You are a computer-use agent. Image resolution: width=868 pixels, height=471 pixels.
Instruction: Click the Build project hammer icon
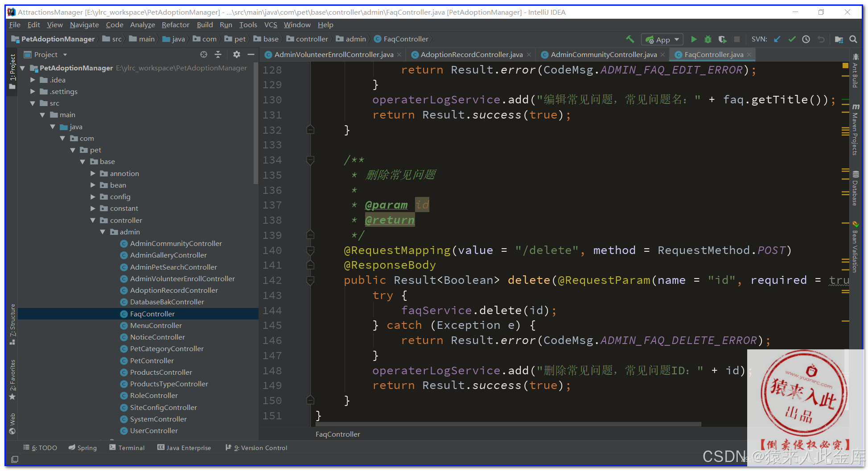pyautogui.click(x=630, y=39)
